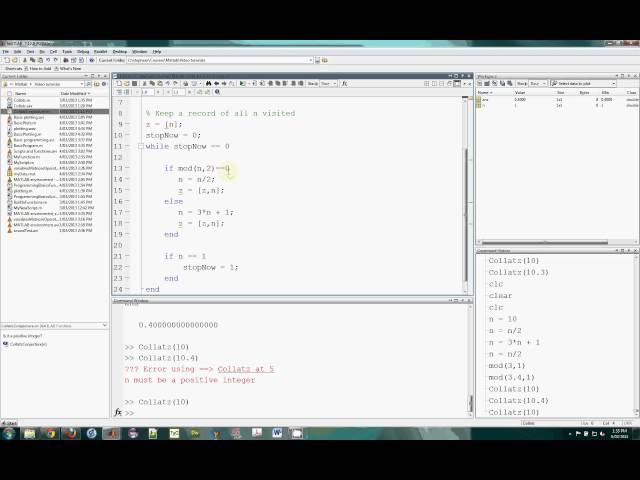Click Command Window fx browse functions icon

point(118,412)
